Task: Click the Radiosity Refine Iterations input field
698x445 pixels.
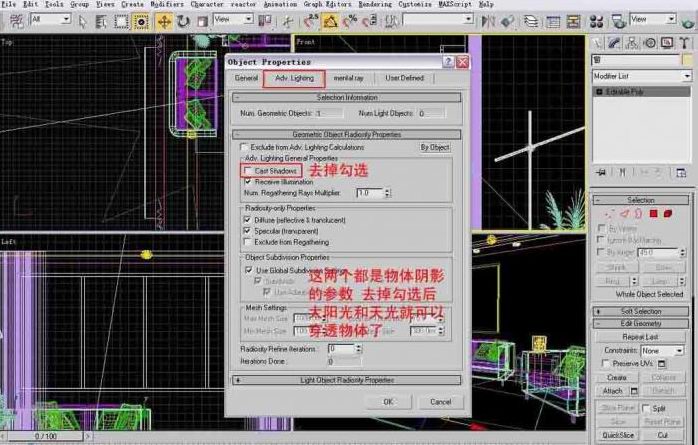Action: tap(340, 348)
